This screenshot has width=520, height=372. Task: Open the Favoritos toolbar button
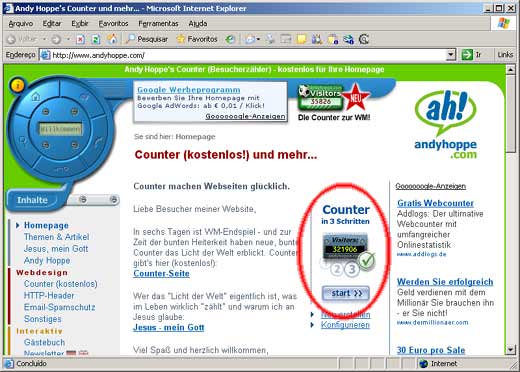pos(197,39)
